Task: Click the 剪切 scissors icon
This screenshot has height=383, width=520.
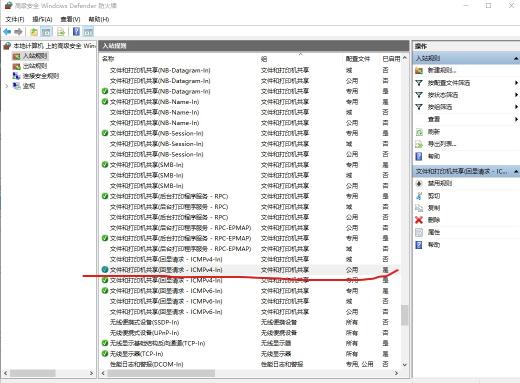Action: (419, 196)
